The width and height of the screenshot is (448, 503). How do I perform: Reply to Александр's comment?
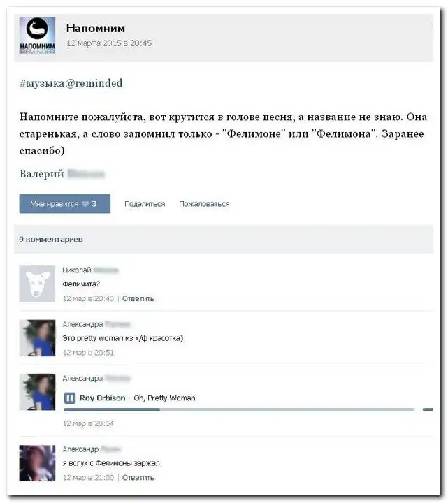pos(138,478)
